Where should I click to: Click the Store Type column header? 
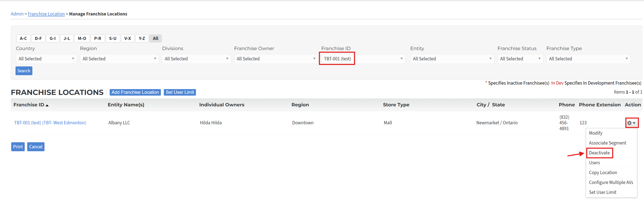[x=396, y=105]
